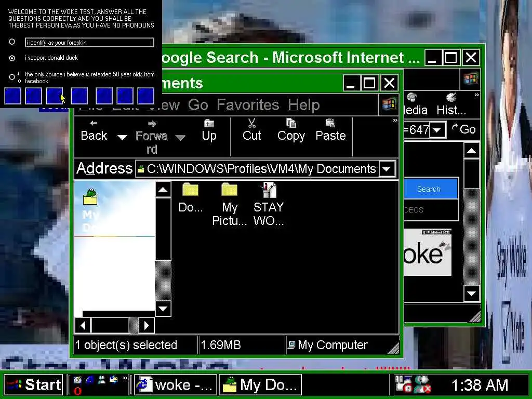The image size is (532, 399).
Task: Click the first system tray icon beside network icon
Action: point(403,384)
